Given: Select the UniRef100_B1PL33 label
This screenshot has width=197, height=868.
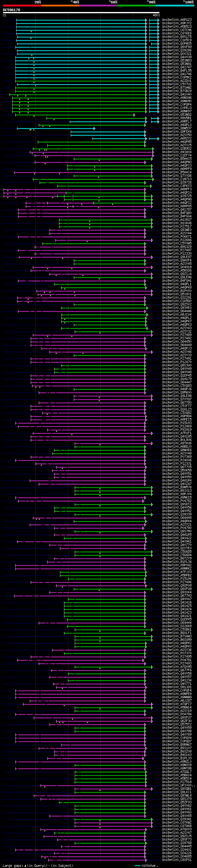Looking at the screenshot, I should [177, 758].
